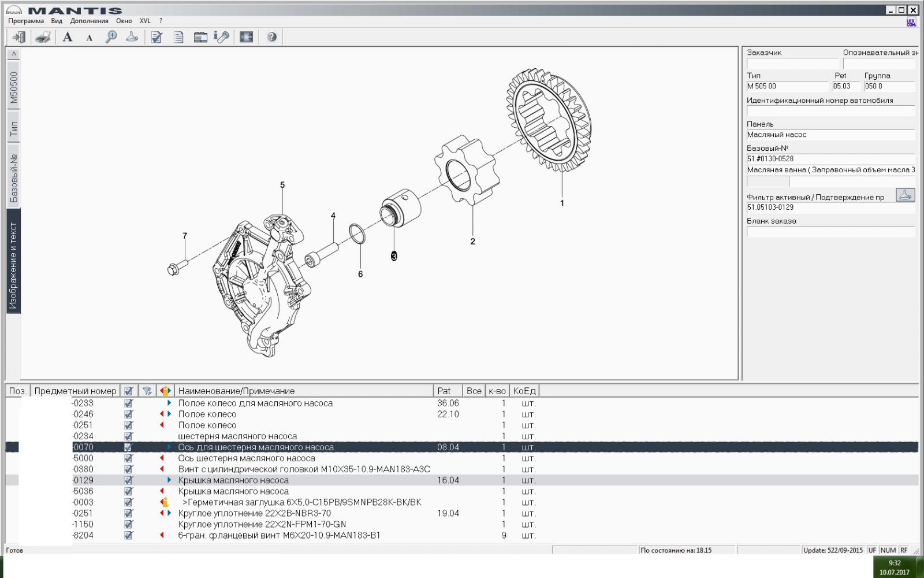Click the magnifier zoom icon in toolbar
The image size is (924, 578).
tap(111, 37)
